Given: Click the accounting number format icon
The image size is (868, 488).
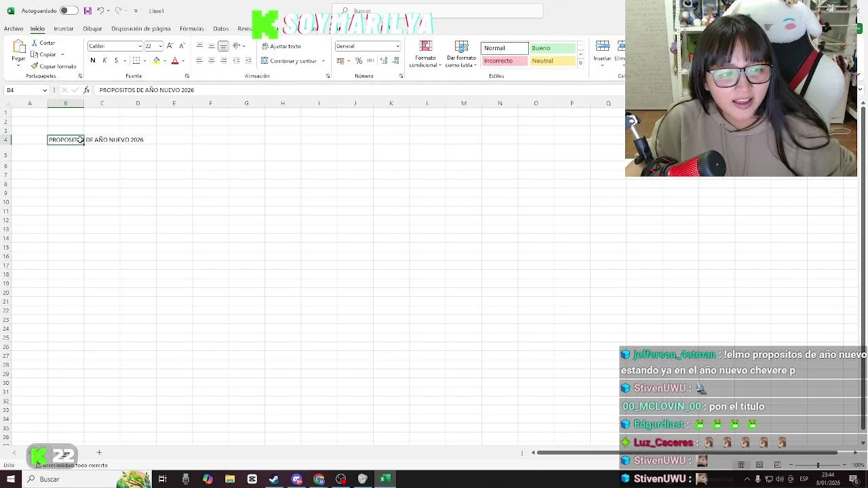Looking at the screenshot, I should coord(340,60).
